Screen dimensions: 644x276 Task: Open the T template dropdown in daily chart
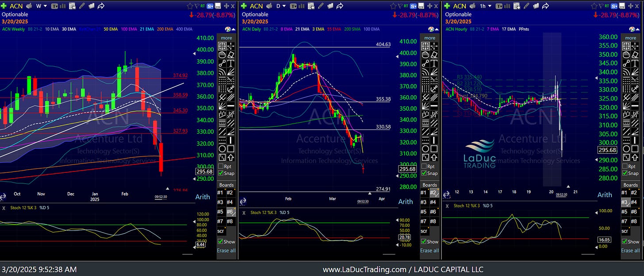point(293,6)
